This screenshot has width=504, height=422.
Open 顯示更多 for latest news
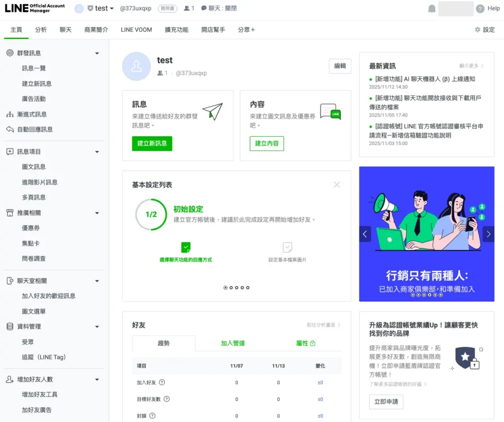pyautogui.click(x=471, y=66)
